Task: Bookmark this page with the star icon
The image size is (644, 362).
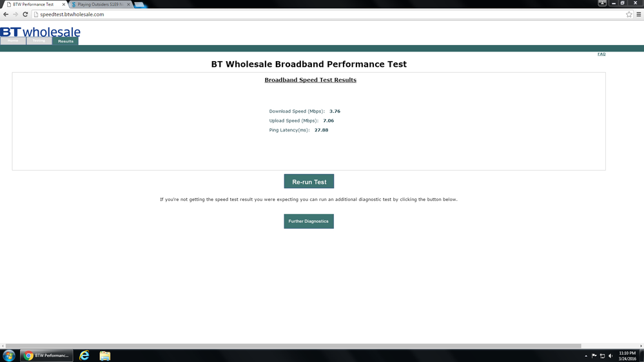Action: [629, 14]
